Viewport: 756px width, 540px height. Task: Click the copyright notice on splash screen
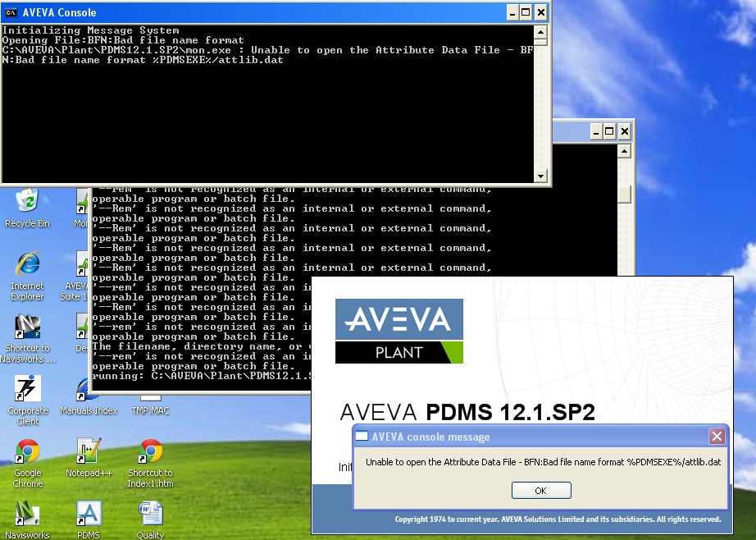[x=558, y=519]
